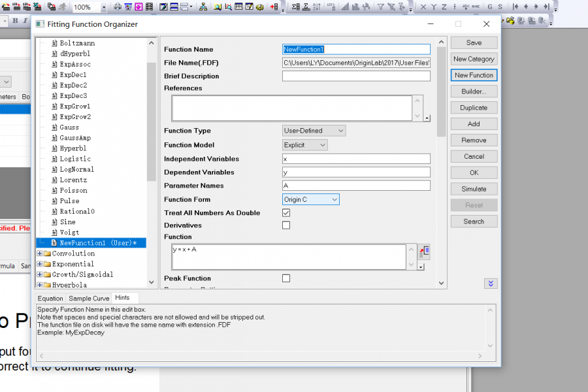Image resolution: width=588 pixels, height=392 pixels.
Task: Set column as Y using Y icon
Action: (x=434, y=7)
